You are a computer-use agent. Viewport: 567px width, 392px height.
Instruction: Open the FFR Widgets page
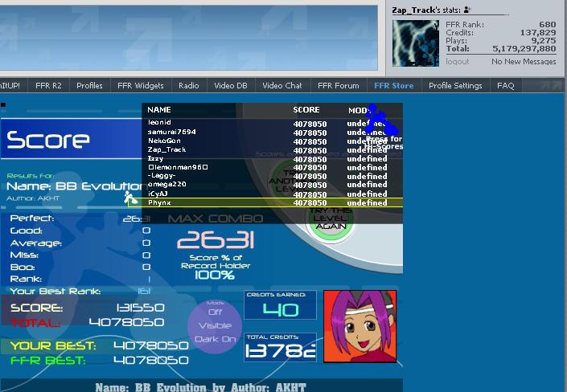point(140,85)
